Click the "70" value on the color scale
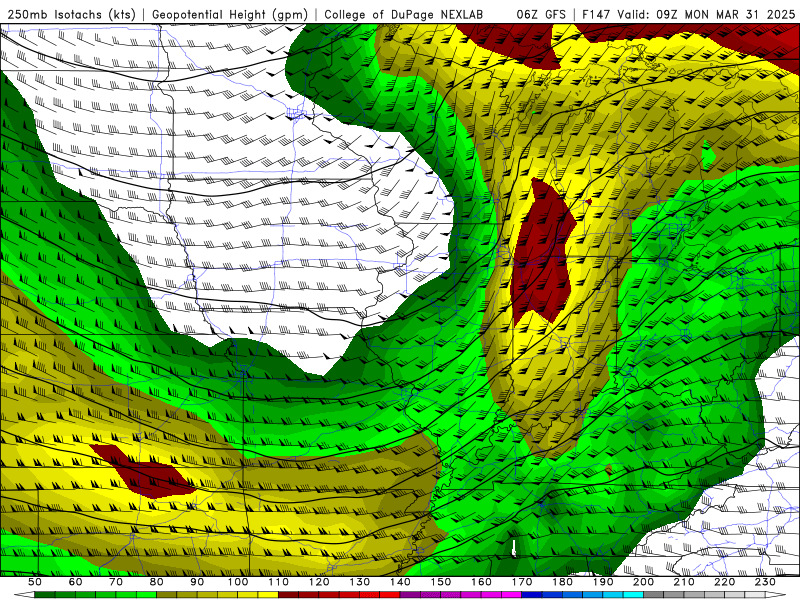Viewport: 800px width, 600px height. click(116, 582)
